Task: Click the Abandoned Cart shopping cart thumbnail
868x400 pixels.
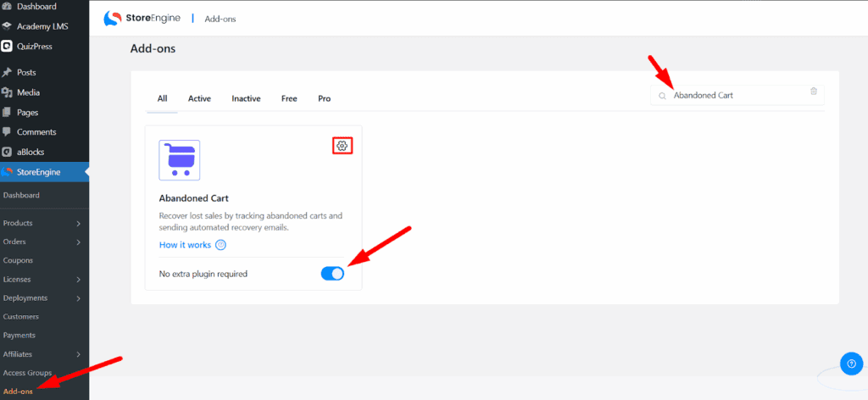Action: click(180, 160)
